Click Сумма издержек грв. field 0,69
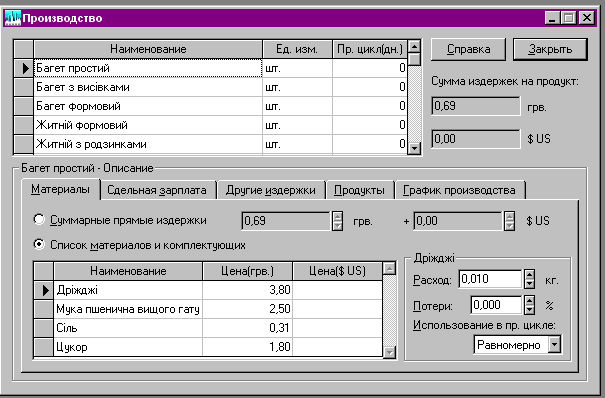Screen dimensions: 605x398 pos(476,106)
